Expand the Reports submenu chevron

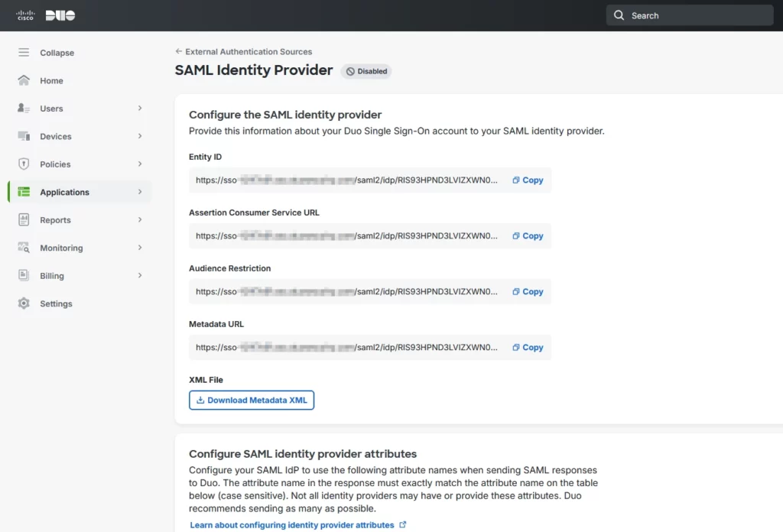pos(140,220)
